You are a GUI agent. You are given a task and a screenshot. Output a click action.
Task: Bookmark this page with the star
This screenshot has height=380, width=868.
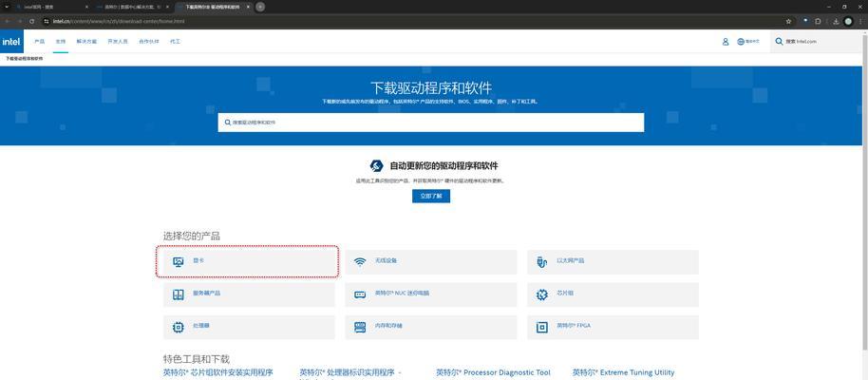[x=788, y=21]
